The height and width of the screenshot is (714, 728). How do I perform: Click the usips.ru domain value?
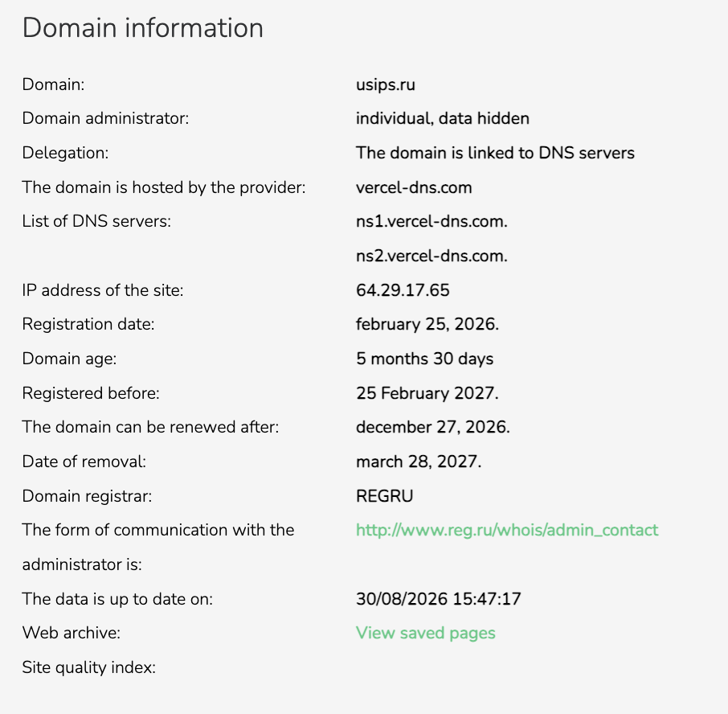coord(386,84)
